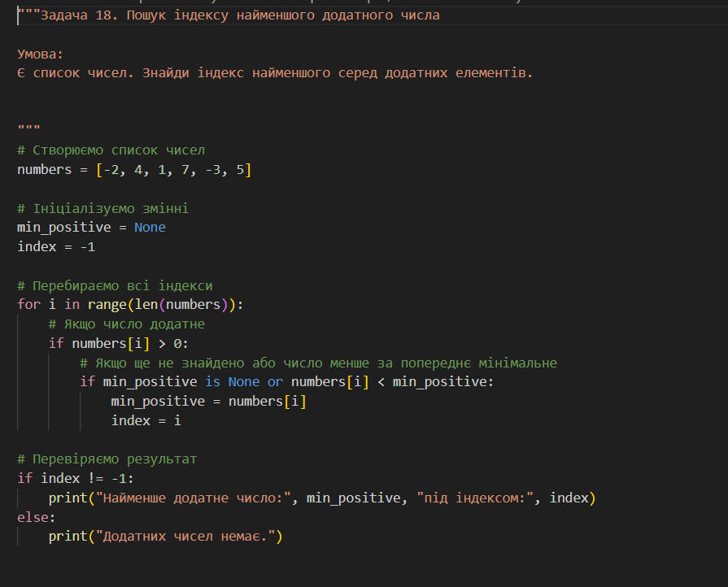Click the word 'Умова:' in docstring
The image size is (728, 587).
pos(40,54)
